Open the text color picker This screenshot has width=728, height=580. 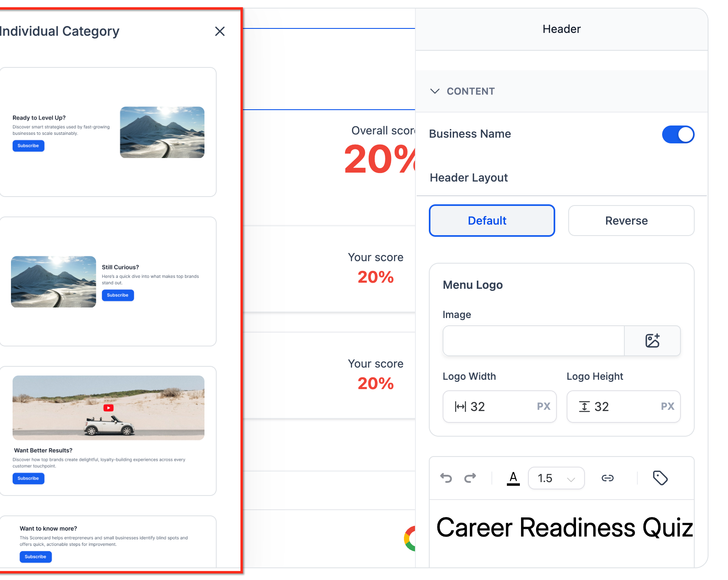click(513, 478)
